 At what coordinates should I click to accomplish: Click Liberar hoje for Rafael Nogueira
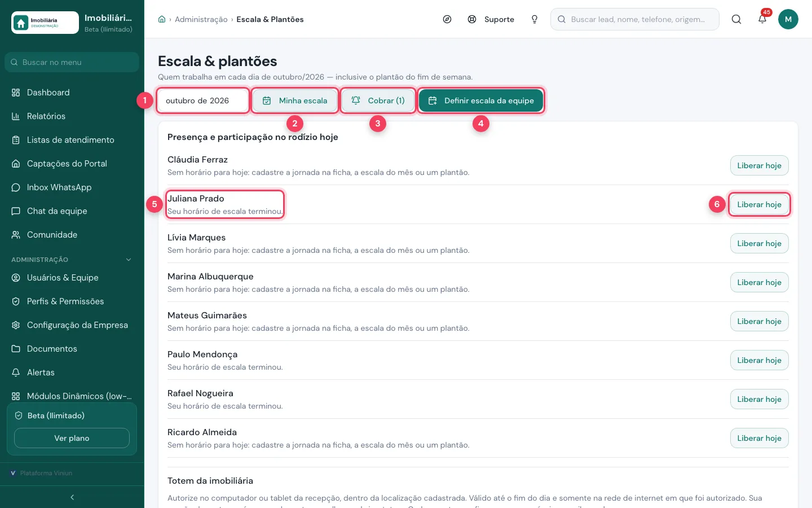[x=760, y=399]
